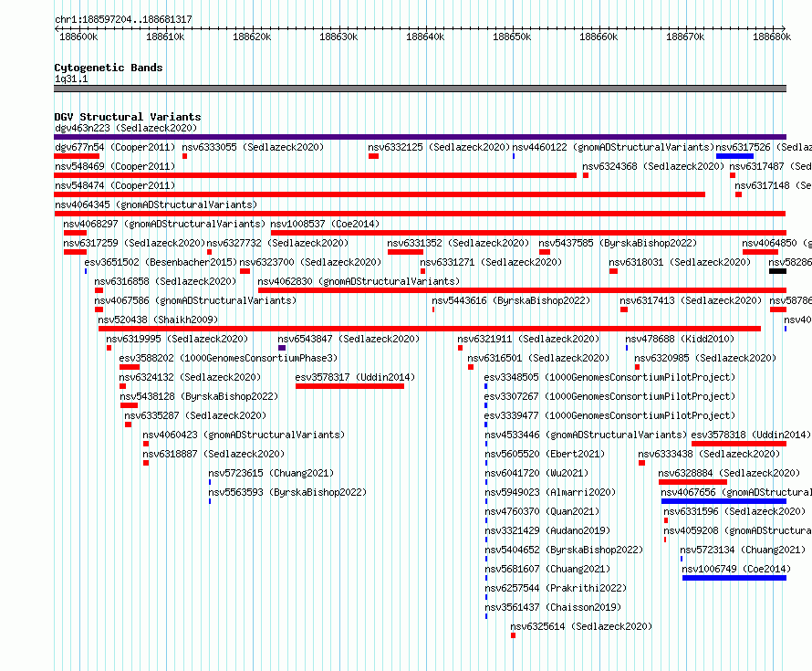Image resolution: width=812 pixels, height=671 pixels.
Task: Click nsv4067586 (gnomADStructuralVariants) label
Action: (x=195, y=300)
